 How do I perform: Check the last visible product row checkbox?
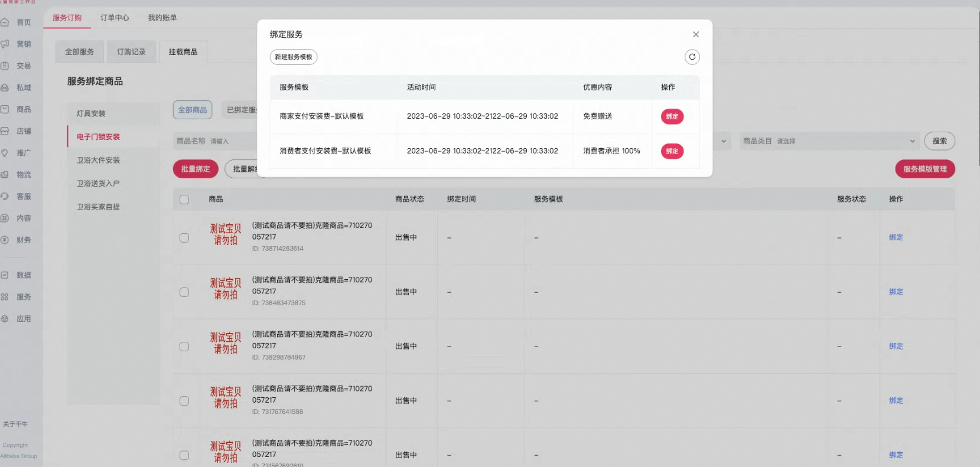[184, 455]
